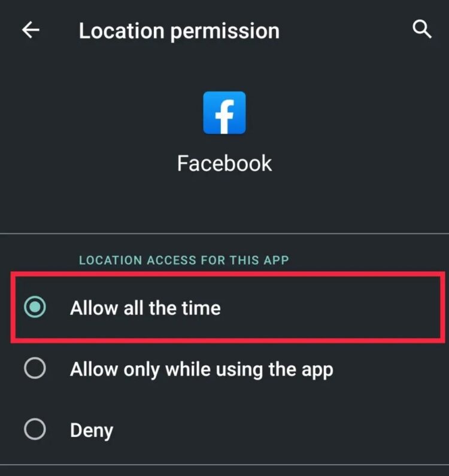The width and height of the screenshot is (449, 476).
Task: Tap the word time in the first option
Action: (201, 308)
